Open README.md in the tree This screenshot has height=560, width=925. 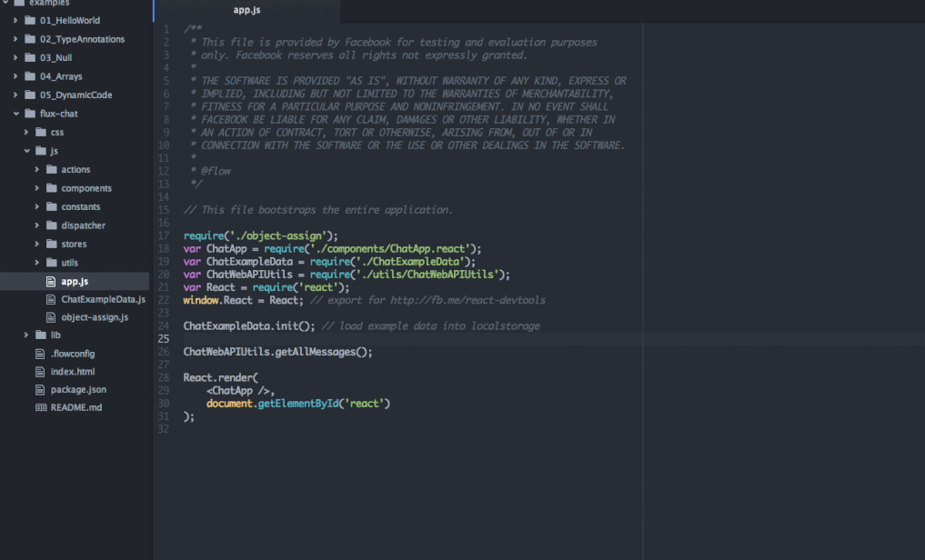76,407
